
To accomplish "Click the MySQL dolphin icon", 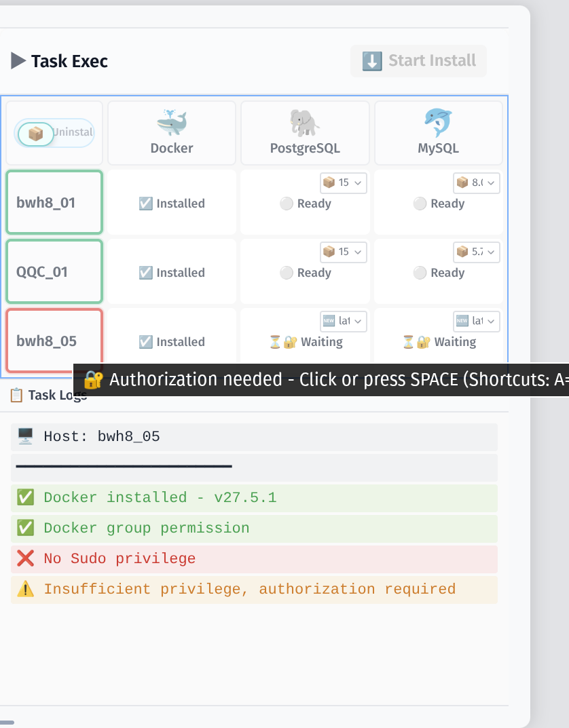I will [x=438, y=123].
